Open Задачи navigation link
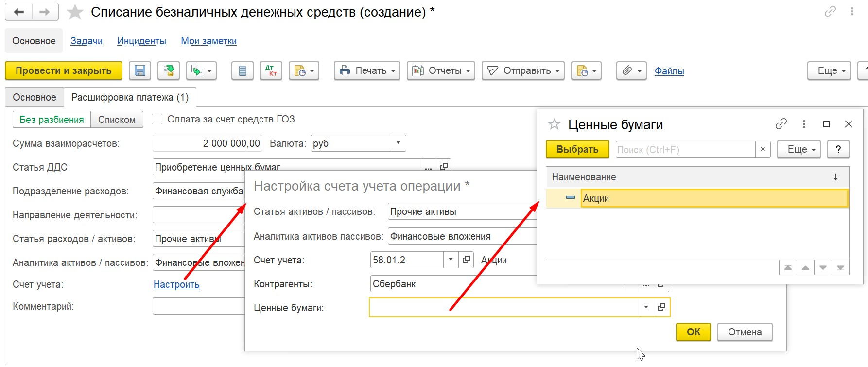The image size is (868, 367). tap(87, 41)
